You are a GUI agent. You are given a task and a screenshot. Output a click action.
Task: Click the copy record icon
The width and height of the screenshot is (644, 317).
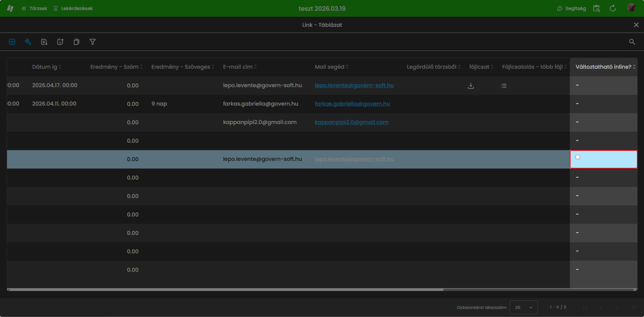click(76, 42)
